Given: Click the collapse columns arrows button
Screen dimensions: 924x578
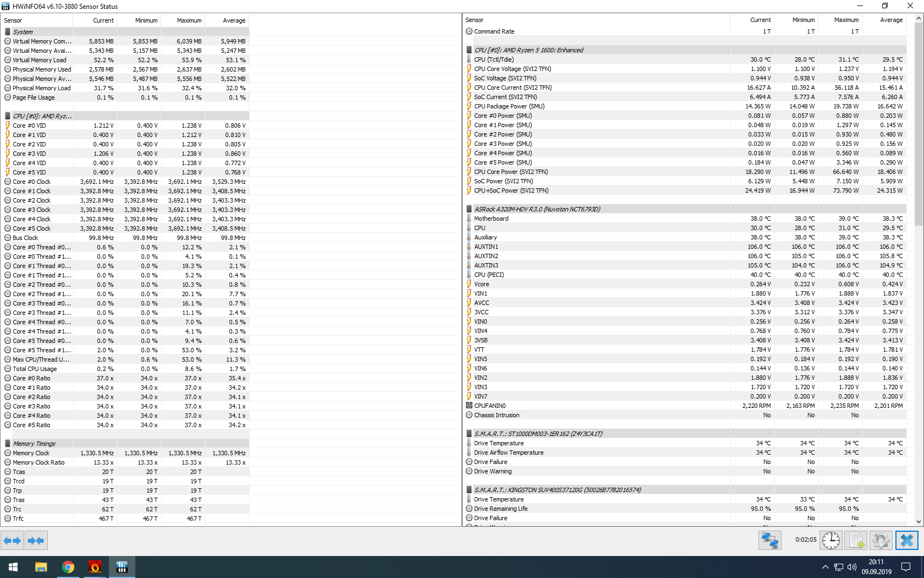Looking at the screenshot, I should click(x=36, y=541).
